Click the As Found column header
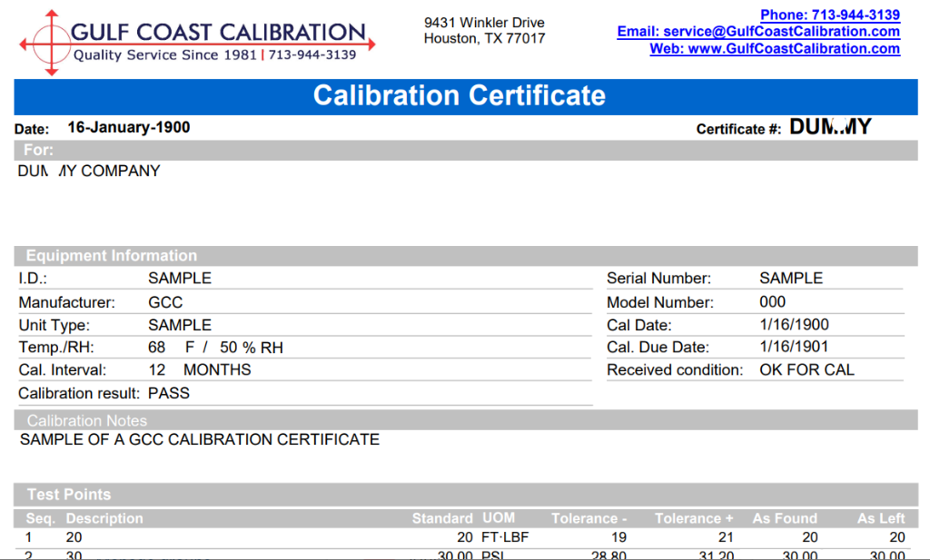930x560 pixels. pyautogui.click(x=785, y=518)
